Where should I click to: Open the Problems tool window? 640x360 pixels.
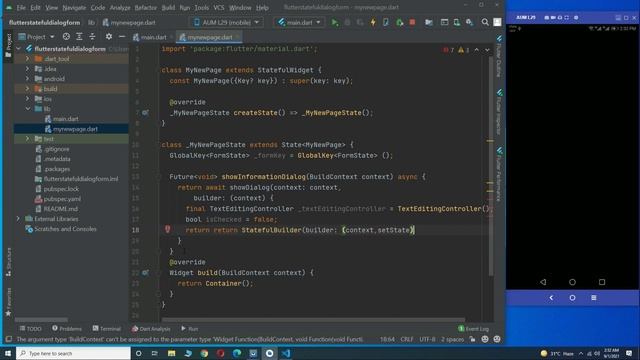click(x=67, y=329)
